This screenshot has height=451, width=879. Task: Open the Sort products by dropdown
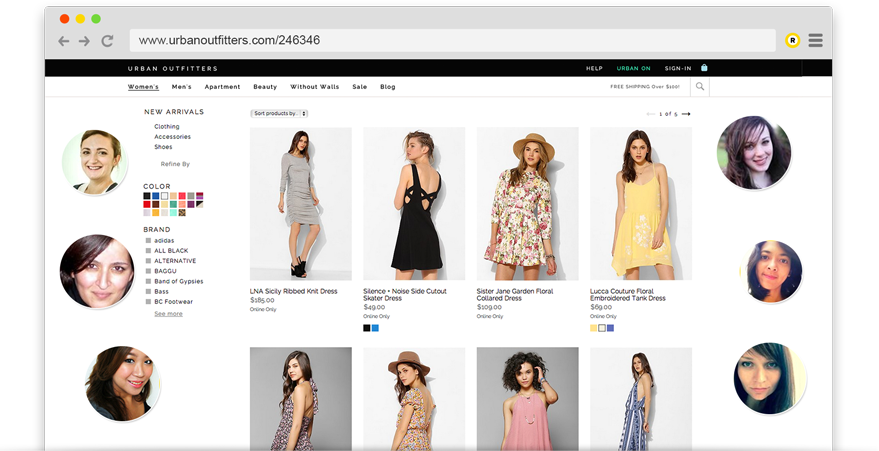point(279,114)
